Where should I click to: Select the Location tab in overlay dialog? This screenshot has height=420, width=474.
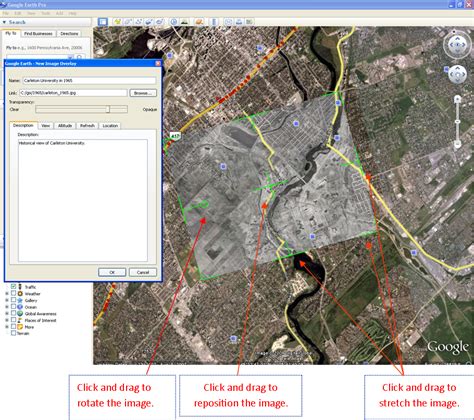pyautogui.click(x=110, y=126)
